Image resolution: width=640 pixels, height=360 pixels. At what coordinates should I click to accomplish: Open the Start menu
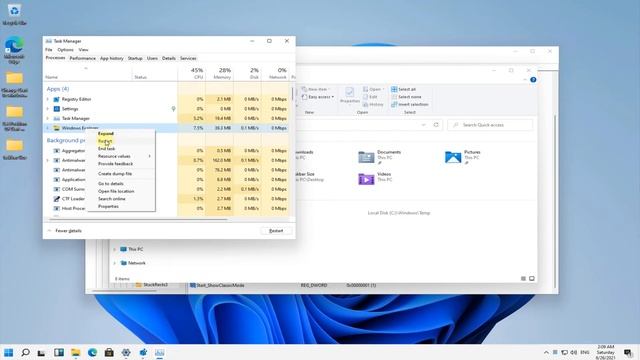click(x=8, y=352)
